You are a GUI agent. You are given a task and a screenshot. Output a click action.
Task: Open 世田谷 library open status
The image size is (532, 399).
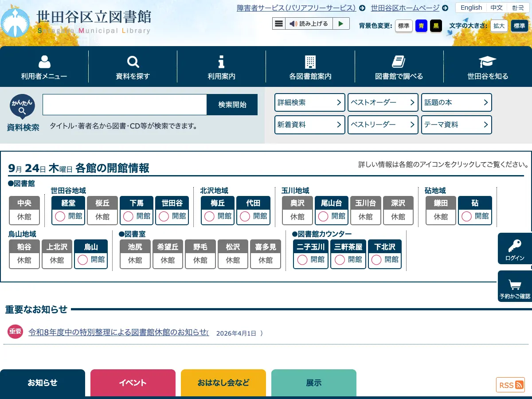tap(172, 211)
